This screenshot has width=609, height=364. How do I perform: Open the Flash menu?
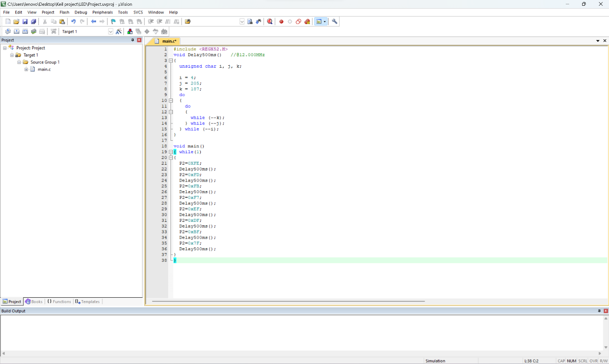pyautogui.click(x=64, y=12)
